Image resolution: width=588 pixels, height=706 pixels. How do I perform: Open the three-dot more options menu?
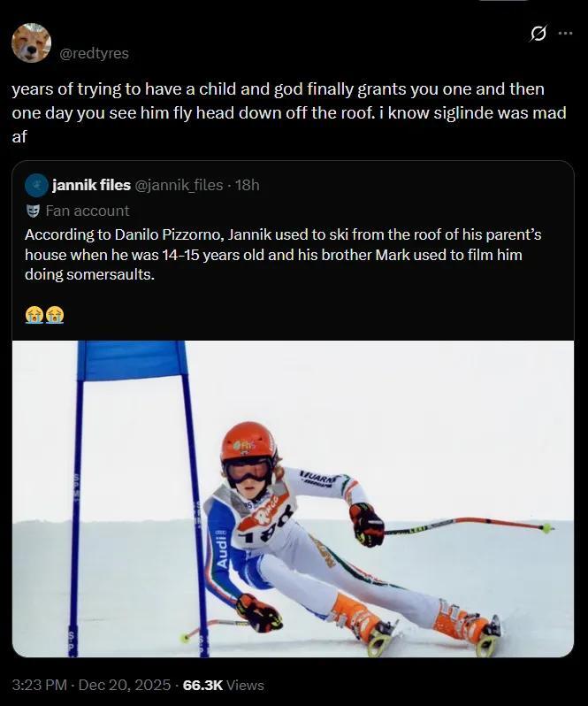coord(565,35)
